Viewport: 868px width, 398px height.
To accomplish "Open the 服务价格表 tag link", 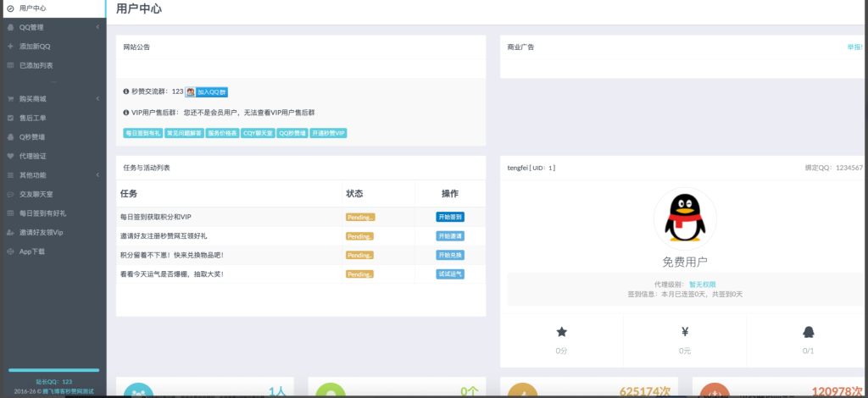I will pyautogui.click(x=222, y=133).
